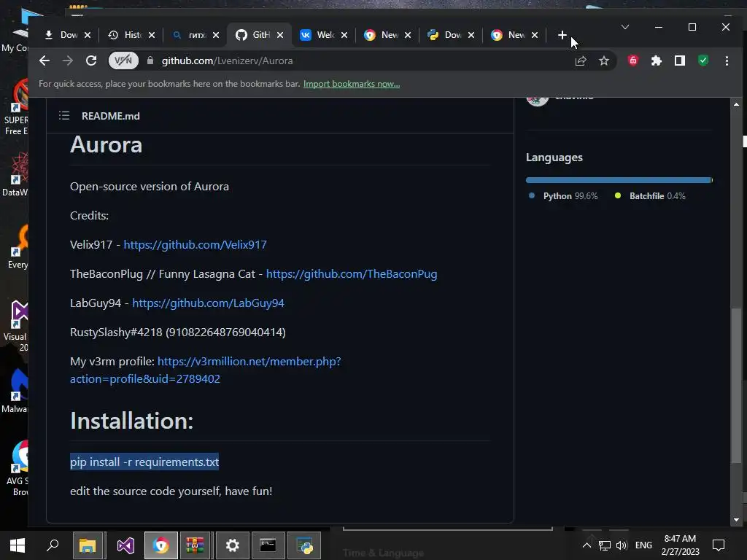This screenshot has width=747, height=560.
Task: Open the README table of contents icon
Action: tap(64, 116)
